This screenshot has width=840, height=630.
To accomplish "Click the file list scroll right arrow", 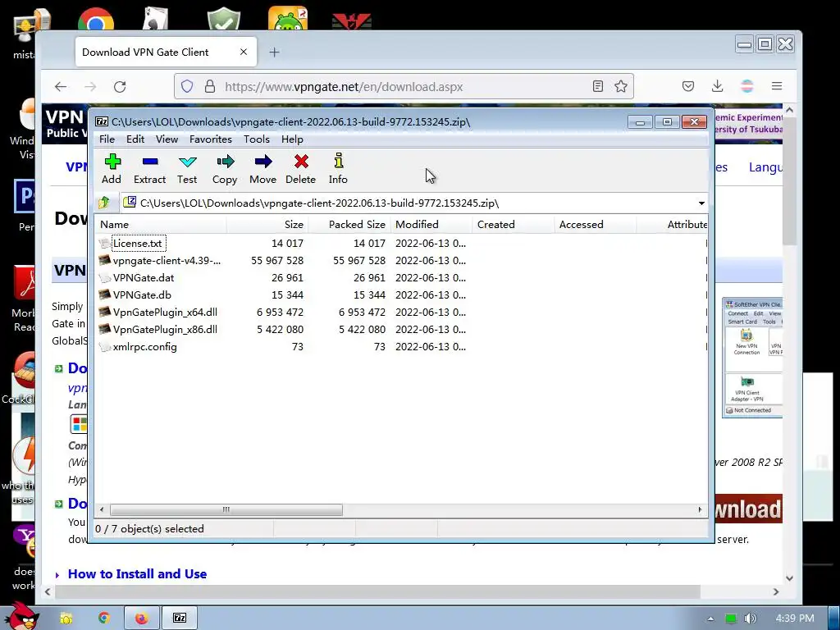I will coord(700,509).
